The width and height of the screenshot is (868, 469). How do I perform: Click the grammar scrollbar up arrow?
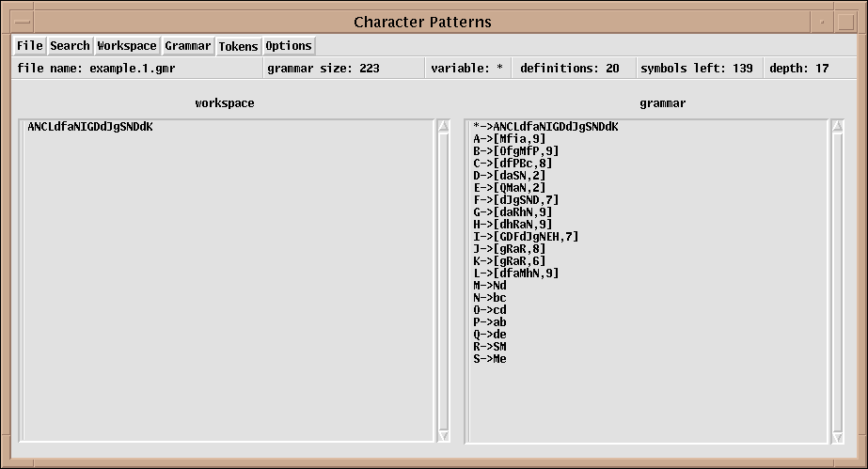[x=836, y=127]
